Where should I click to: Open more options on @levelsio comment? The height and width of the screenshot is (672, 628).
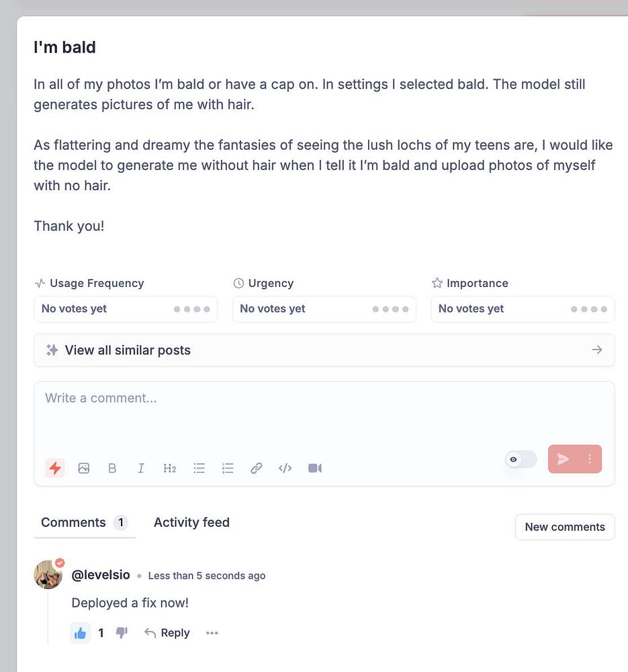212,633
